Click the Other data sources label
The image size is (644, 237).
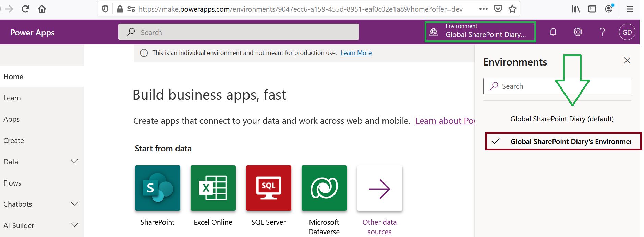380,227
